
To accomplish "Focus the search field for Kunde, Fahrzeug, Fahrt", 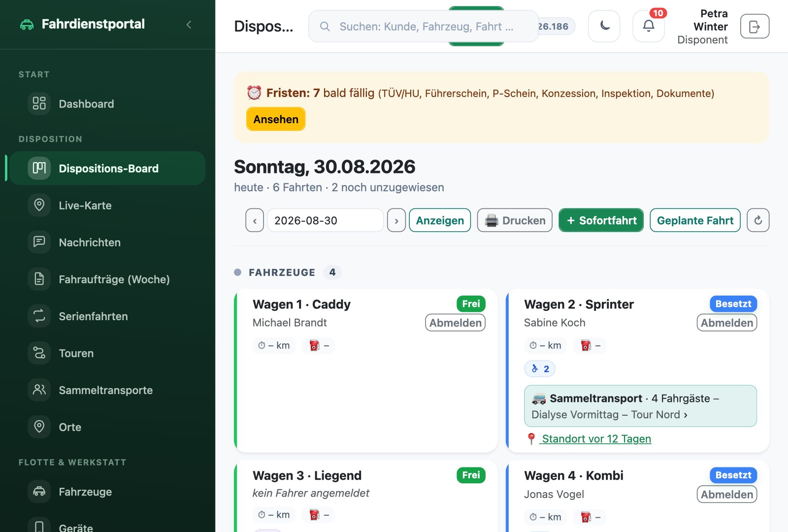I will (x=424, y=27).
